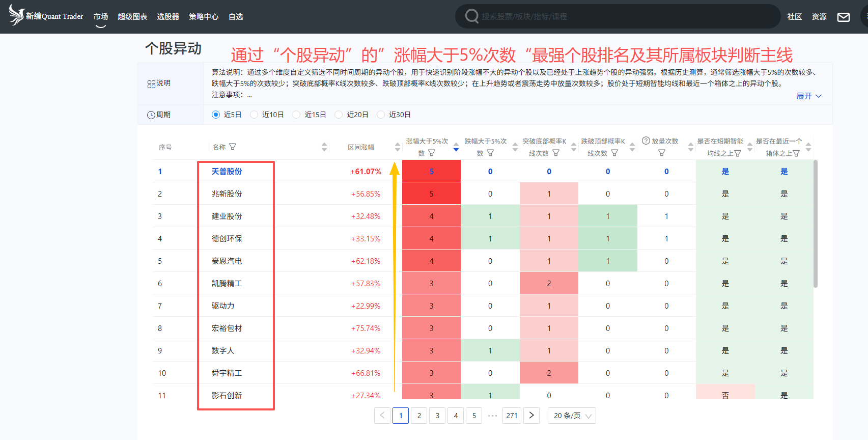
Task: Toggle sort arrows on 区间涨幅 column
Action: 397,147
